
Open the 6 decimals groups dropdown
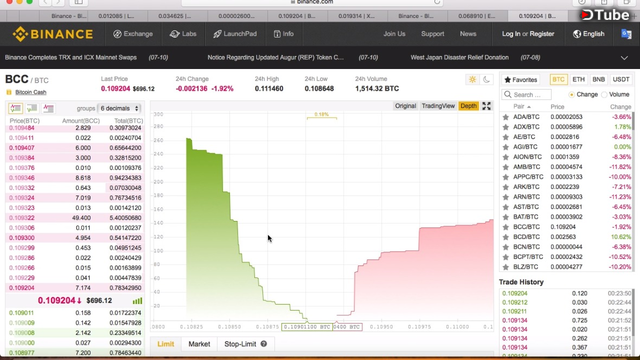(120, 108)
